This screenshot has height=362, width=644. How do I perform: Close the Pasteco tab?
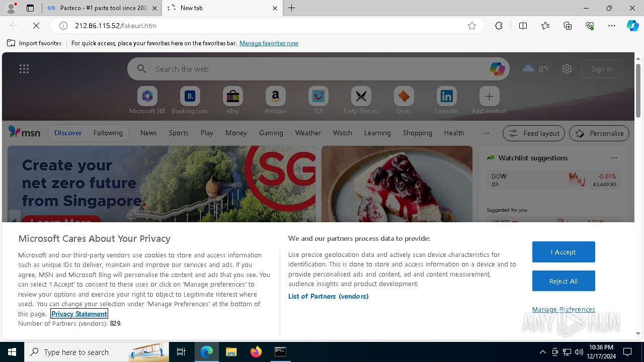154,8
